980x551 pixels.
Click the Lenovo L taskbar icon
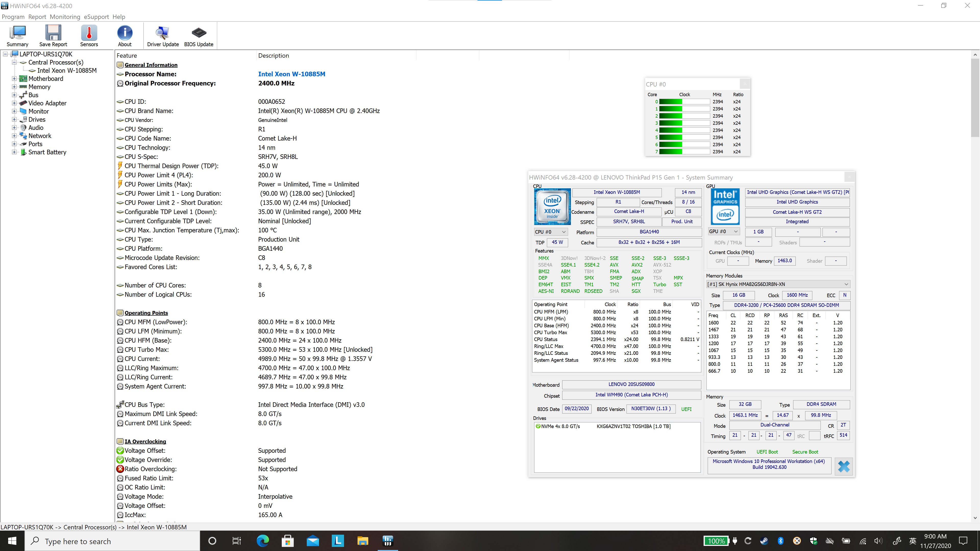point(337,541)
